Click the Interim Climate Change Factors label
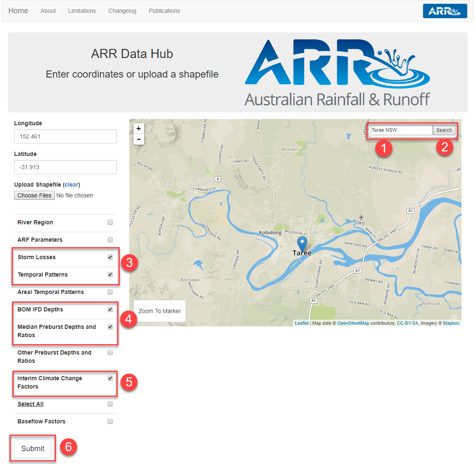476x464 pixels. pyautogui.click(x=50, y=382)
